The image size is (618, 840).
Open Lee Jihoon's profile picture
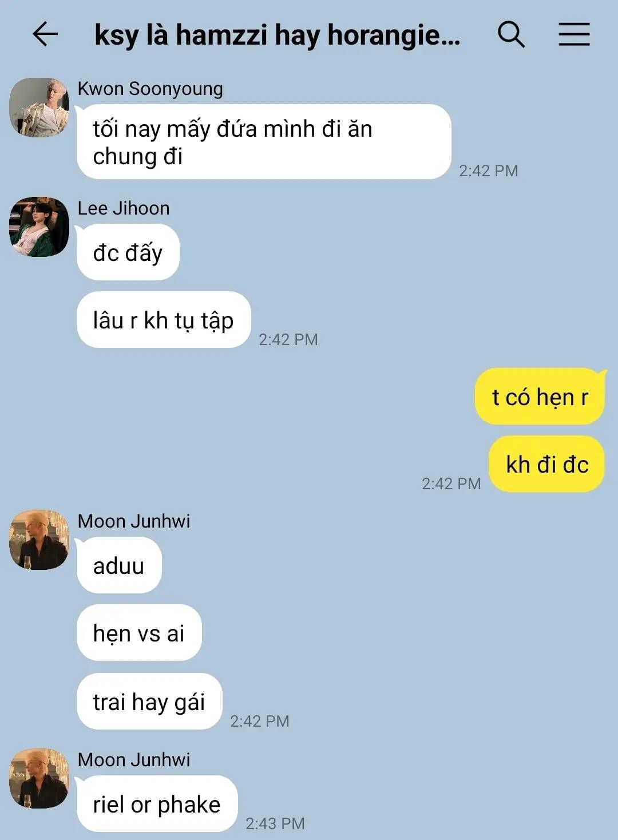pyautogui.click(x=39, y=227)
